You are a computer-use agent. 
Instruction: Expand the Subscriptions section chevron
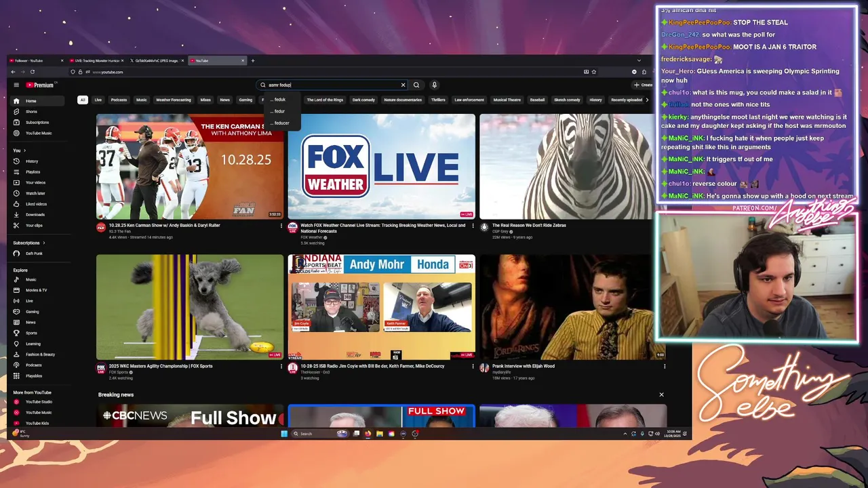(44, 243)
